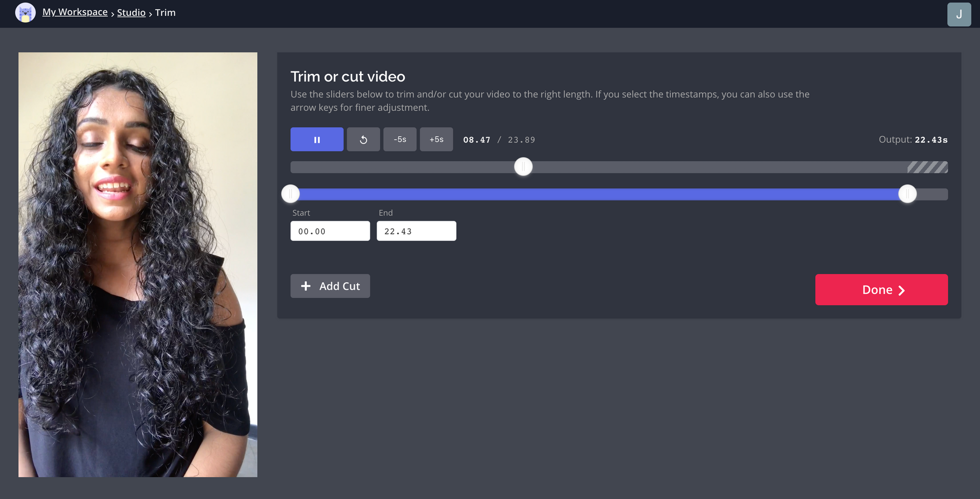This screenshot has height=499, width=980.
Task: Focus the End timestamp input field
Action: 416,231
